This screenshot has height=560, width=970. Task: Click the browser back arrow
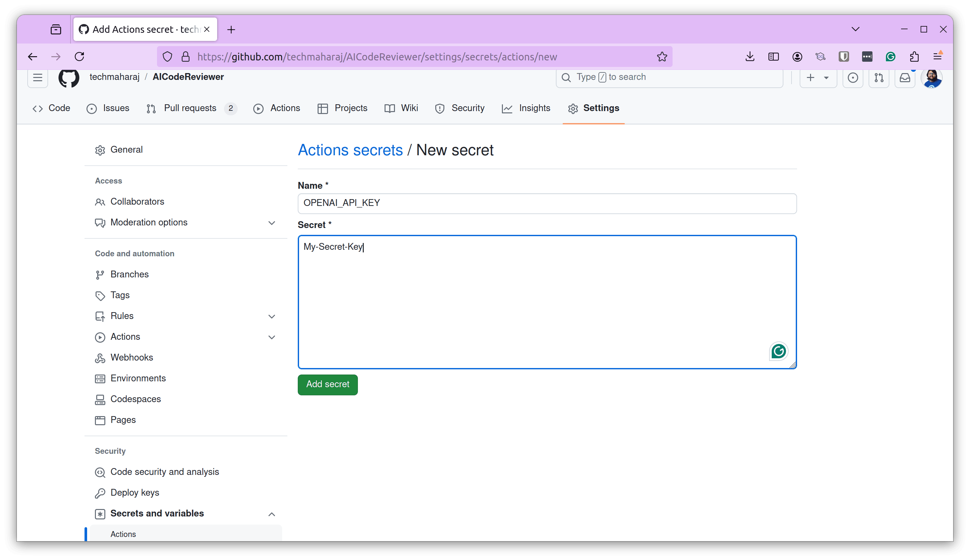pos(33,57)
